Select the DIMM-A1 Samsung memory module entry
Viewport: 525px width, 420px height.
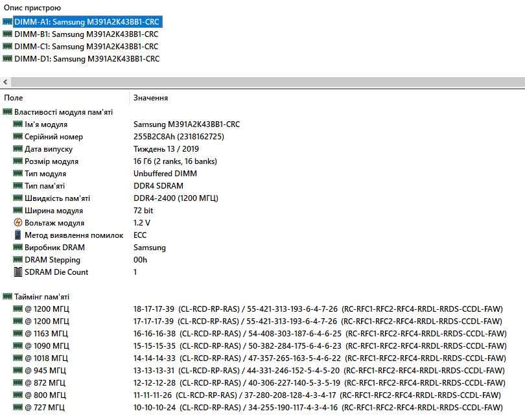tap(87, 22)
